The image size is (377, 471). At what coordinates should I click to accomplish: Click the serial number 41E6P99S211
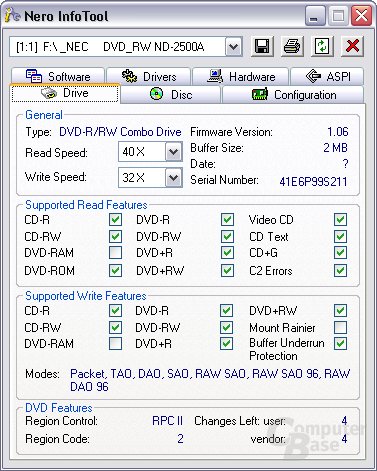[x=313, y=182]
